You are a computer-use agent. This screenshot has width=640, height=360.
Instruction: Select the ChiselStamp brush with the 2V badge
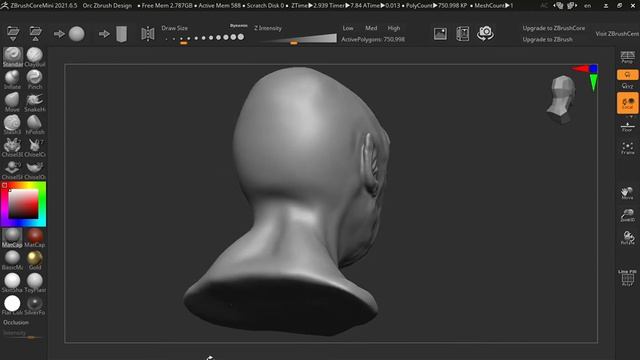[12, 170]
